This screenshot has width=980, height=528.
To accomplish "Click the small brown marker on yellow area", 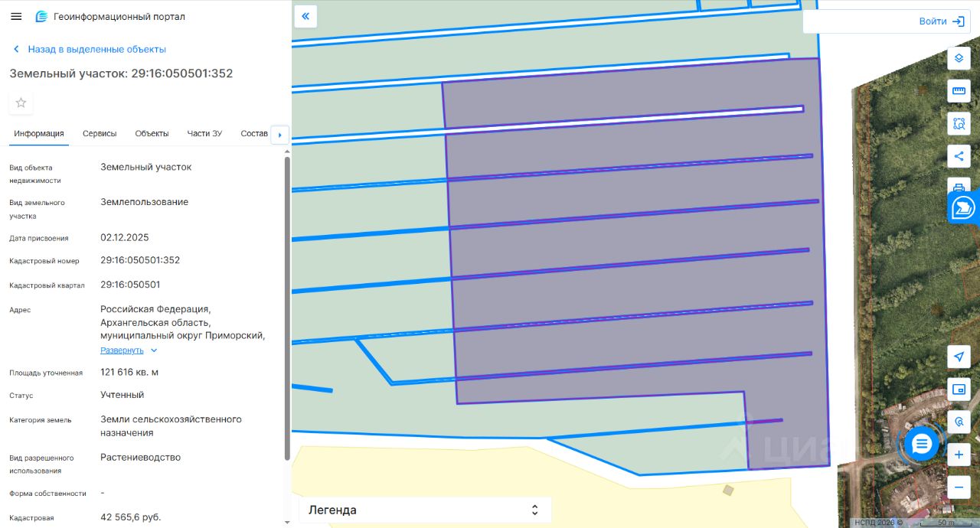I will pyautogui.click(x=728, y=490).
